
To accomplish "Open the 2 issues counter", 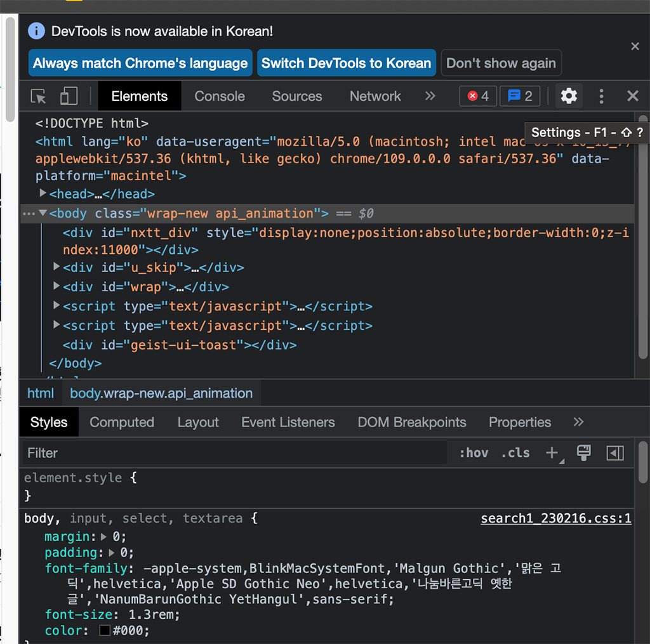I will 520,96.
